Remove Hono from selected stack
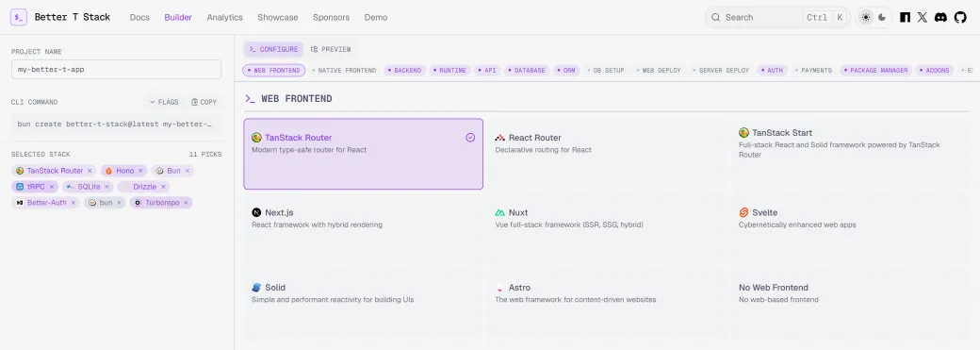 (x=140, y=171)
